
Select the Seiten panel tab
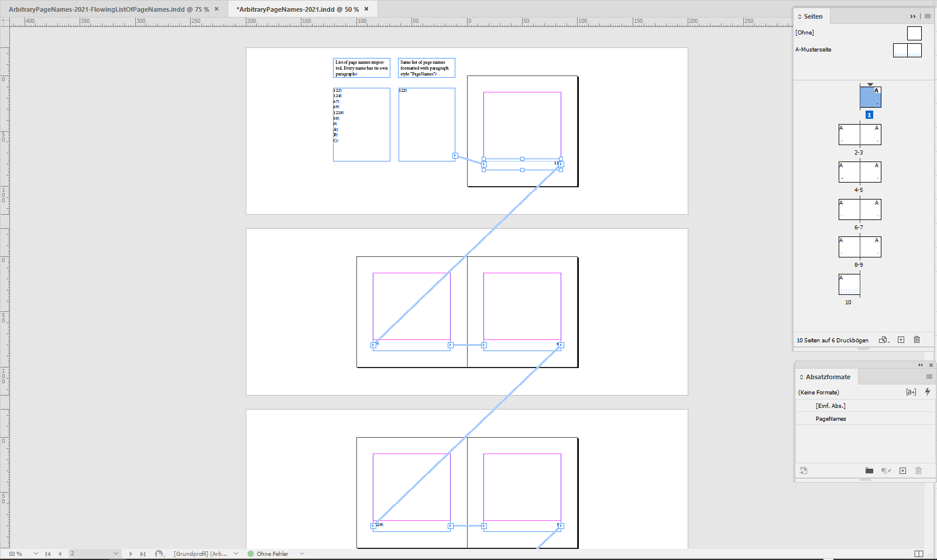[813, 16]
